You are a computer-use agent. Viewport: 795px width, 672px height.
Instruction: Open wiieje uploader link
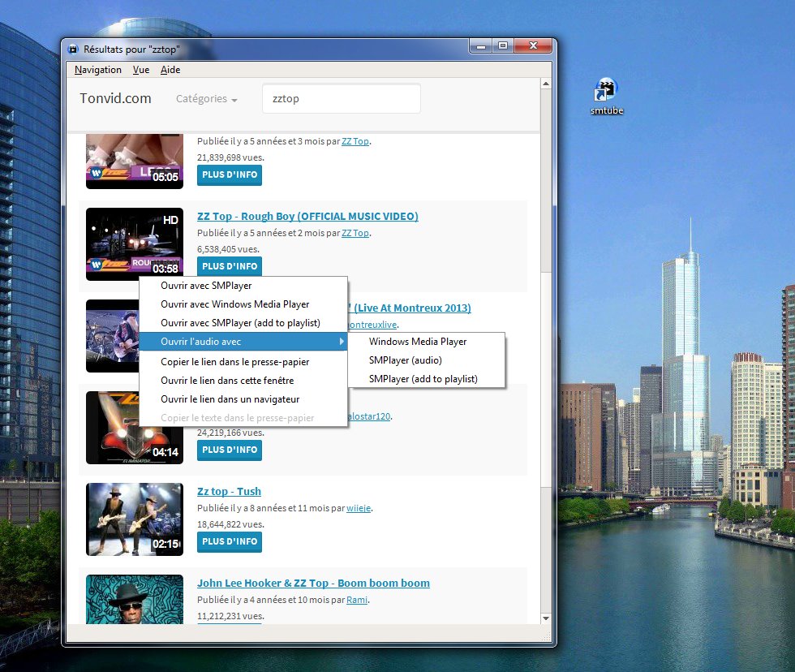click(x=359, y=508)
